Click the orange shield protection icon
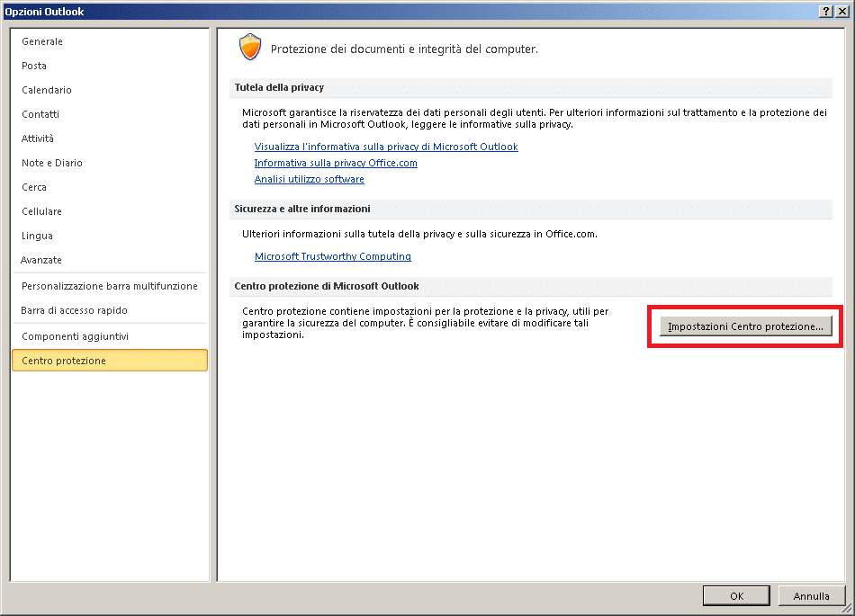 [x=250, y=47]
